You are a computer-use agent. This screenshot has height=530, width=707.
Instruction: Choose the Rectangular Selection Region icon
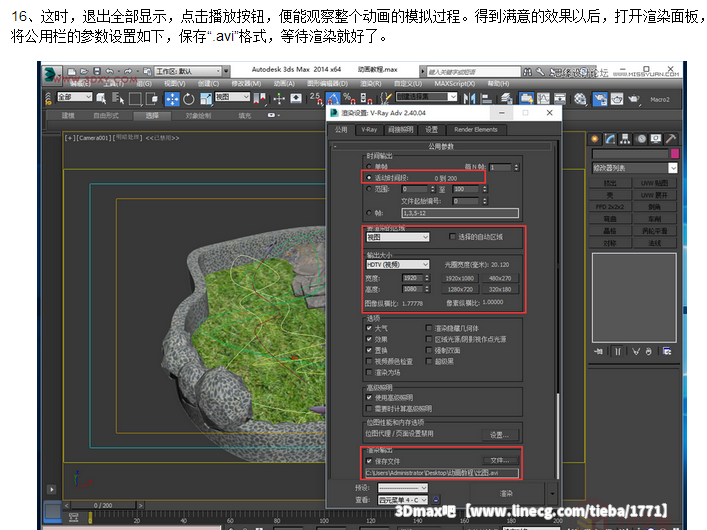[x=135, y=98]
